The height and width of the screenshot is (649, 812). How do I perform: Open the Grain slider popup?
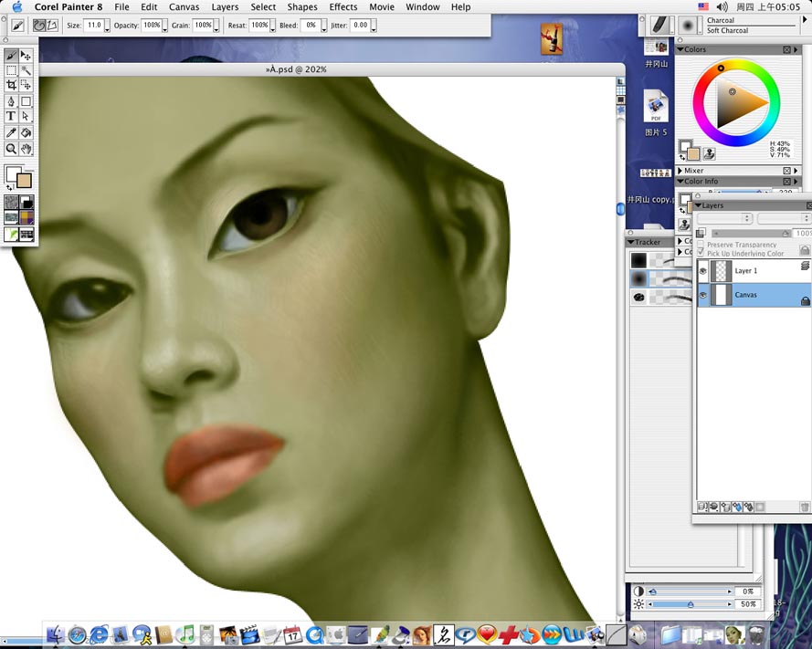tap(216, 26)
